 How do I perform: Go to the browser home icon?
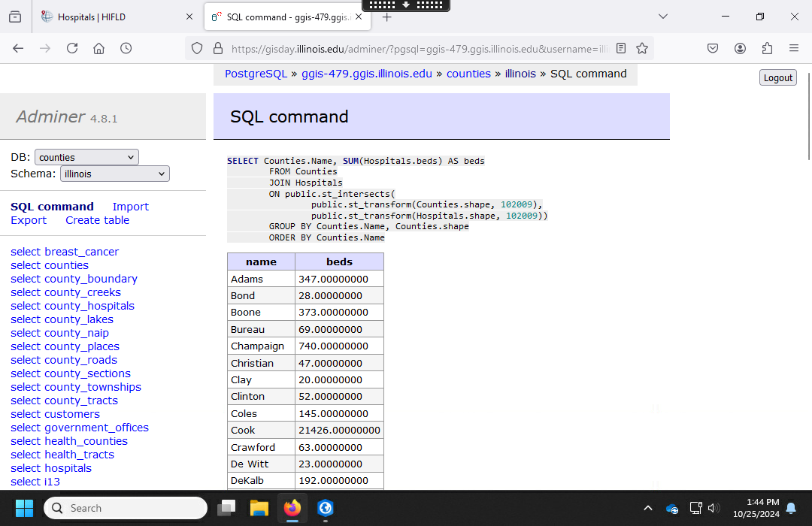point(99,48)
